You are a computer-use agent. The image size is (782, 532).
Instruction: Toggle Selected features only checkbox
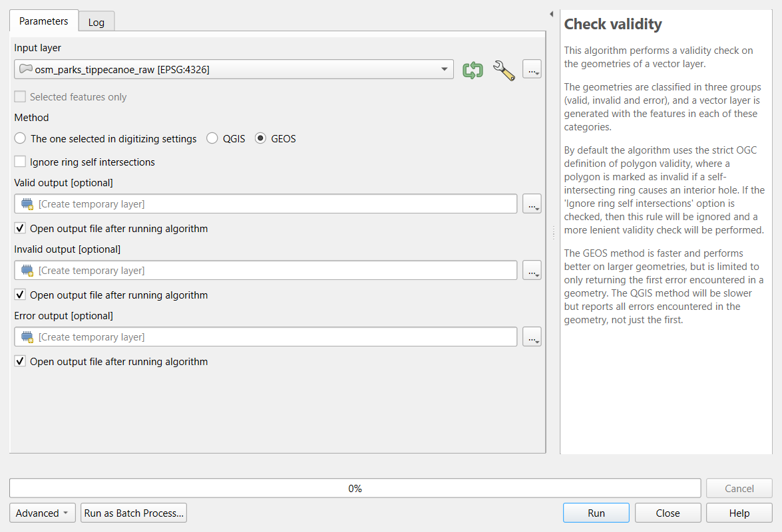20,96
